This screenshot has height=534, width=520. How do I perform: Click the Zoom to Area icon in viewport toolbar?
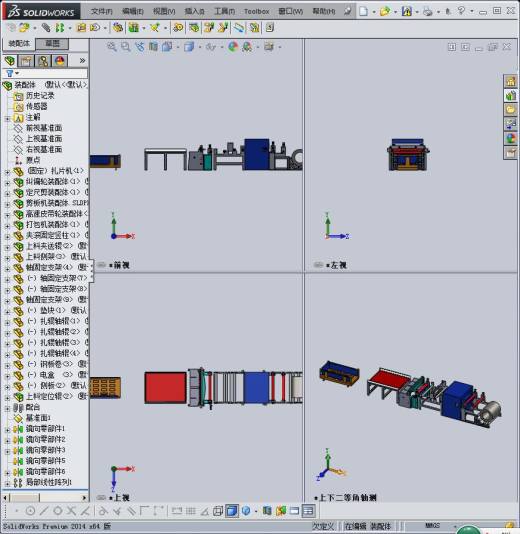126,47
